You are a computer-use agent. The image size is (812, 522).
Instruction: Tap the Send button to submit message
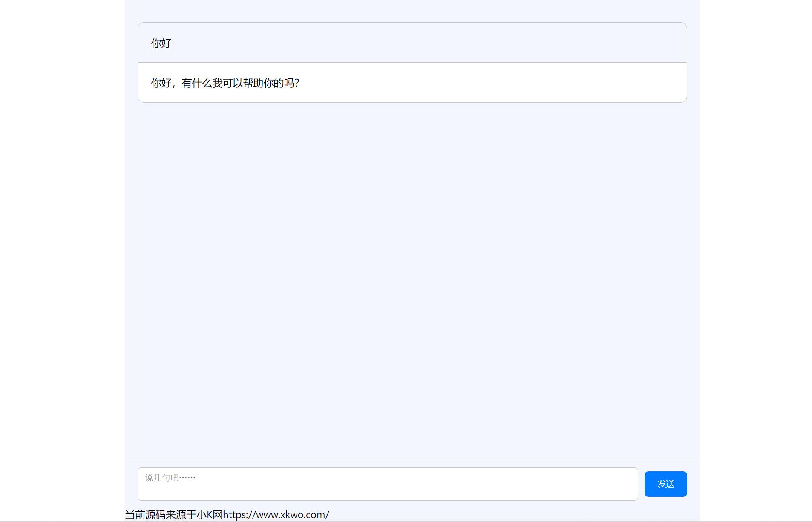[665, 484]
